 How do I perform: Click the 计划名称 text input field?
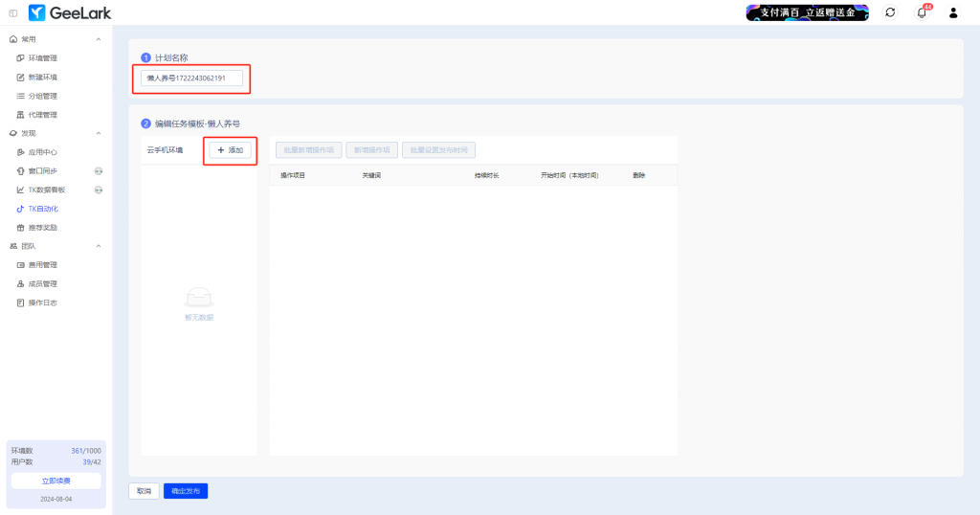(191, 78)
